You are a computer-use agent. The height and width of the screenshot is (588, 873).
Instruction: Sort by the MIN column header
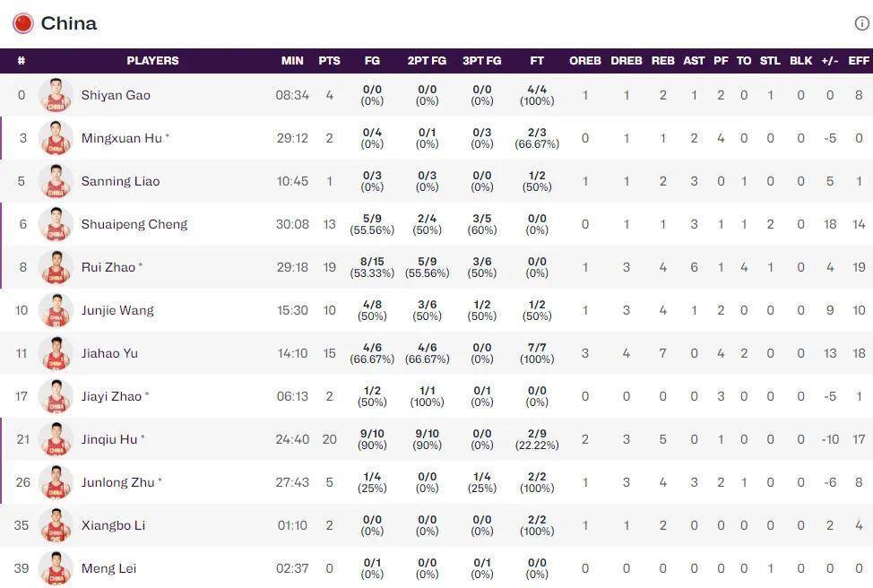click(x=292, y=61)
